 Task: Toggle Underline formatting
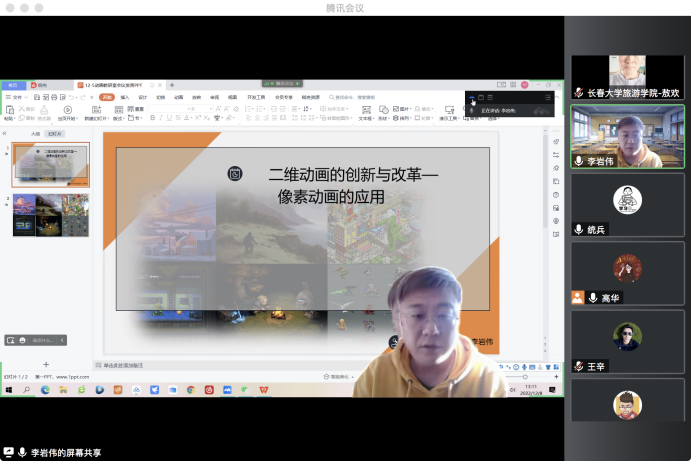pos(169,118)
